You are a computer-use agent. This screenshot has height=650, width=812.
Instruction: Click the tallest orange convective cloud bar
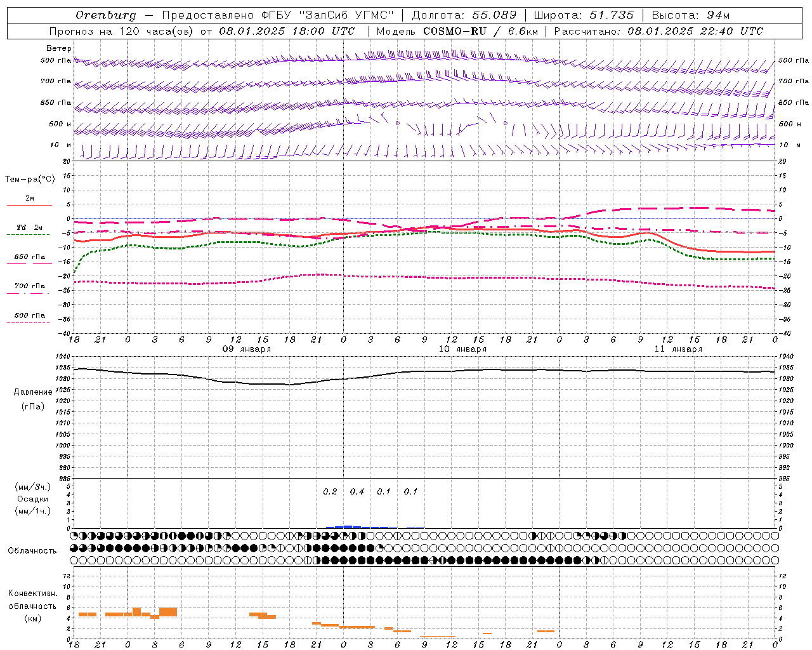pyautogui.click(x=168, y=612)
